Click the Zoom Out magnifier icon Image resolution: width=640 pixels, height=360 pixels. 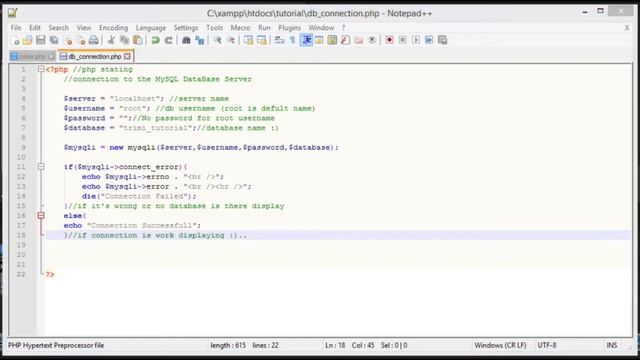pyautogui.click(x=231, y=40)
